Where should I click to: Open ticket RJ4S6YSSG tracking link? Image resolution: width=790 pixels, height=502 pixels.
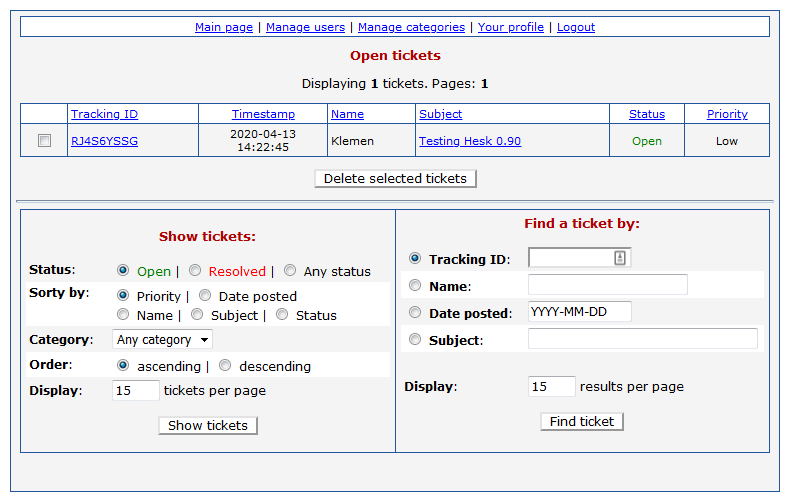104,141
